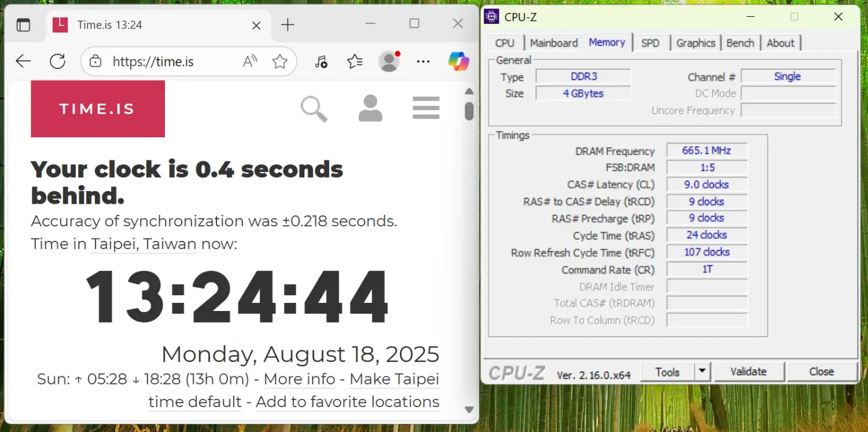Select the Memory tab
868x432 pixels.
(x=607, y=42)
